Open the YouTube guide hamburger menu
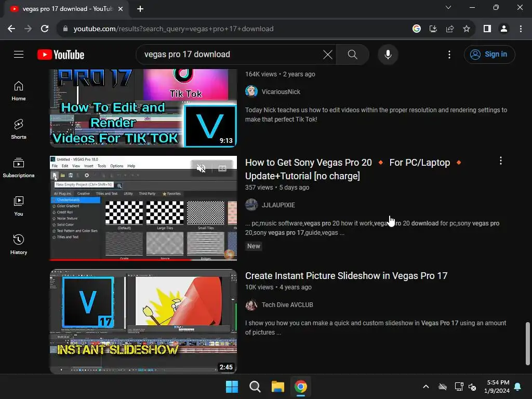The image size is (532, 399). pos(19,54)
